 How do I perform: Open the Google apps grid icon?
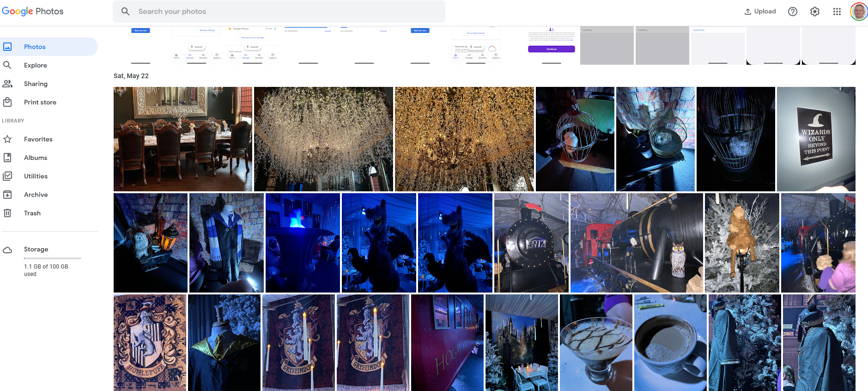click(837, 12)
